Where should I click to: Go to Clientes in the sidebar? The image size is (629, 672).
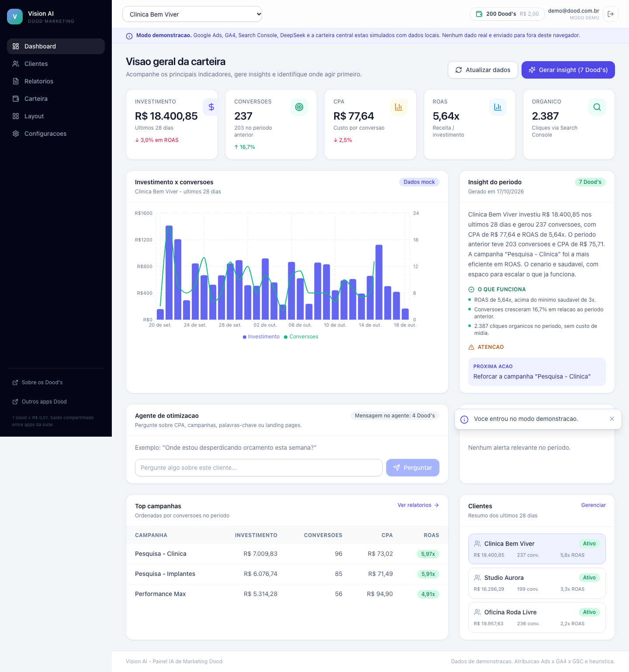[x=56, y=64]
